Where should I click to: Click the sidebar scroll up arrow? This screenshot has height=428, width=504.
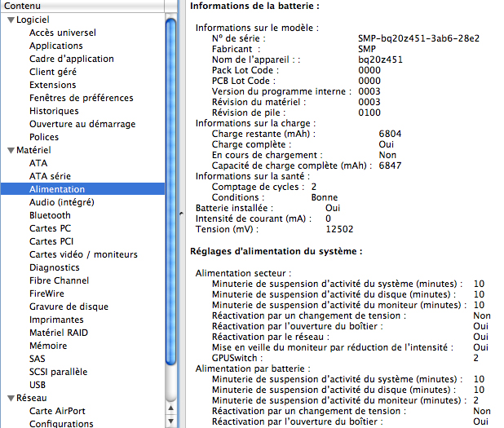click(171, 408)
